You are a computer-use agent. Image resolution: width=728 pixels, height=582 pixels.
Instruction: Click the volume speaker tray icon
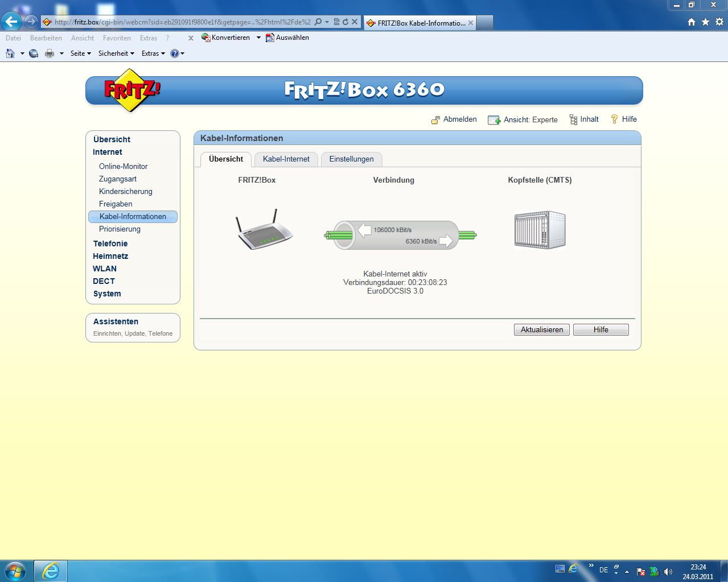pyautogui.click(x=668, y=571)
